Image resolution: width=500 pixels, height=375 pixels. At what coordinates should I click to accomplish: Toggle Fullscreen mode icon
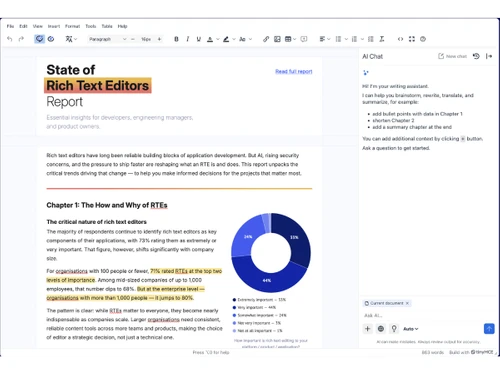click(x=412, y=39)
